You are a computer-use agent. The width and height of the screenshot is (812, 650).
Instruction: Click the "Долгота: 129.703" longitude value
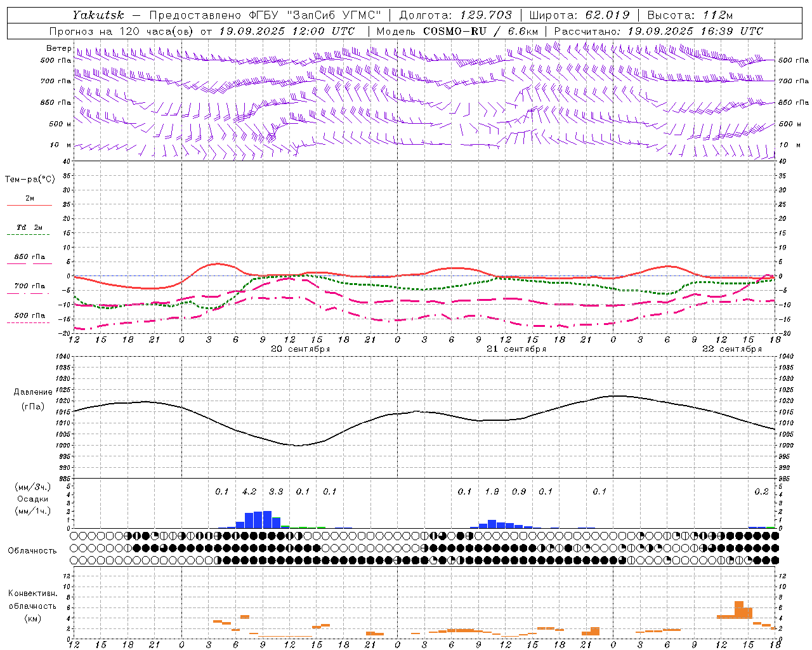click(x=455, y=15)
